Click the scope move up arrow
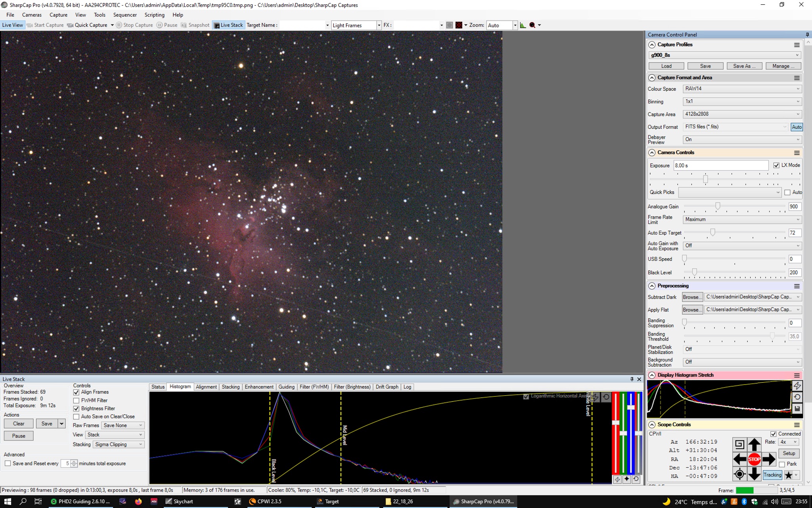Viewport: 812px width, 508px height. [x=754, y=444]
